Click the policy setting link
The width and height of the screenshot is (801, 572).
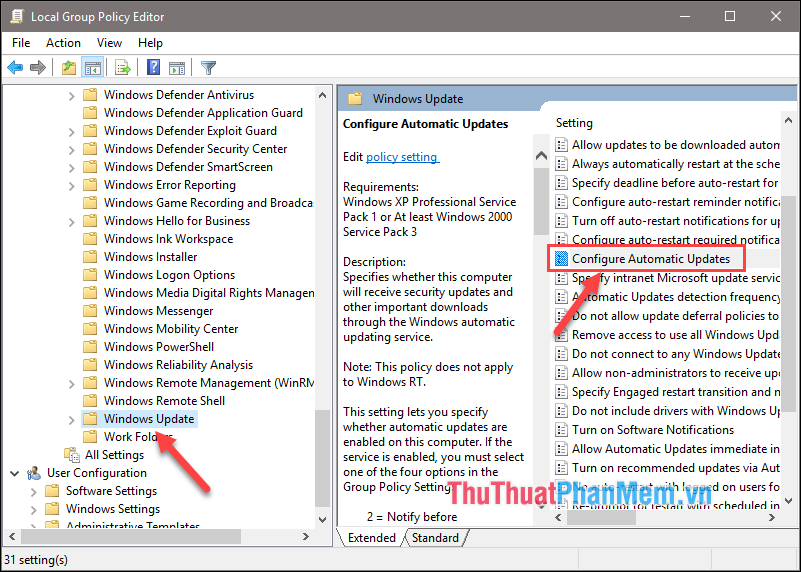coord(402,157)
